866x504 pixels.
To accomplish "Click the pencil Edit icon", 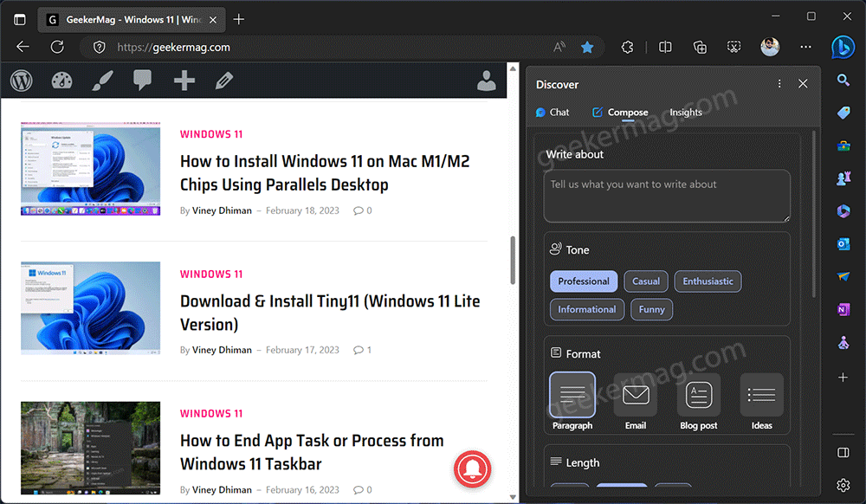I will coord(223,81).
